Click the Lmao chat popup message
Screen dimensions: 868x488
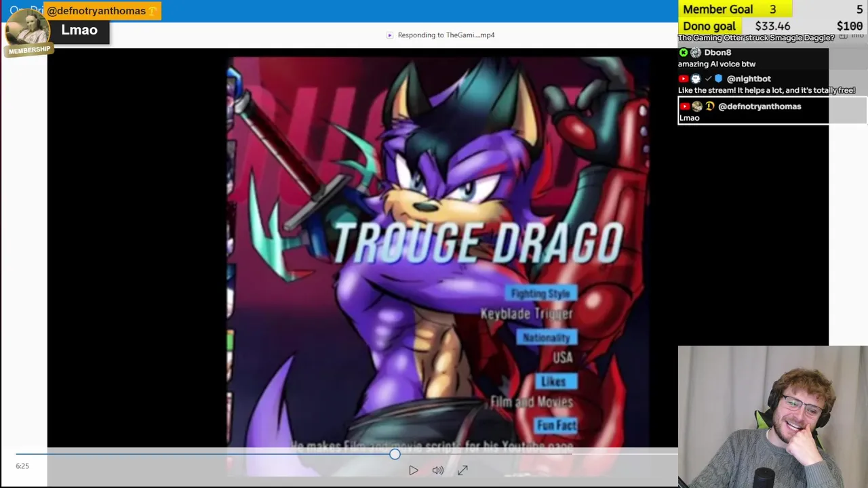[79, 30]
